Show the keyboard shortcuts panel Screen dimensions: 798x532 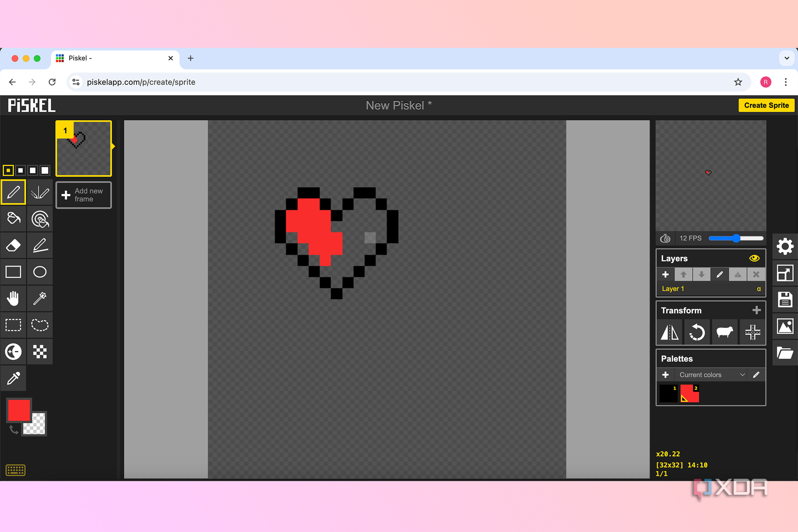click(x=15, y=470)
